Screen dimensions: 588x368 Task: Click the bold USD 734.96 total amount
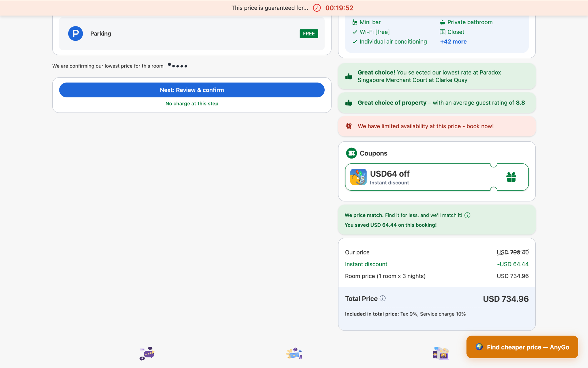pyautogui.click(x=506, y=299)
